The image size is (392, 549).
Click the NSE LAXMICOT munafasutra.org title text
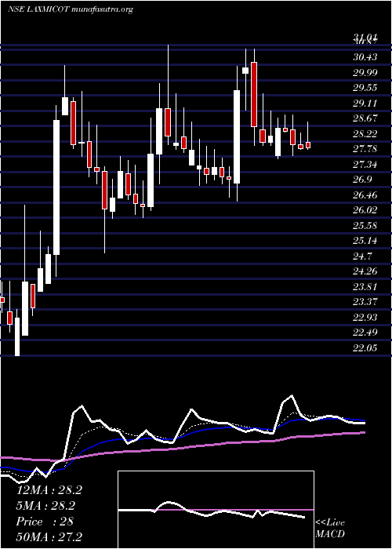71,9
